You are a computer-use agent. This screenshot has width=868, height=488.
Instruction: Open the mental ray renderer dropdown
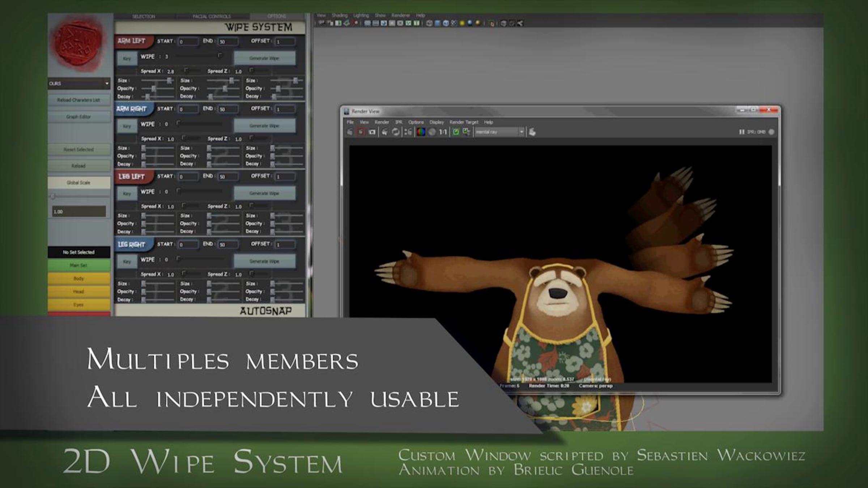click(499, 132)
